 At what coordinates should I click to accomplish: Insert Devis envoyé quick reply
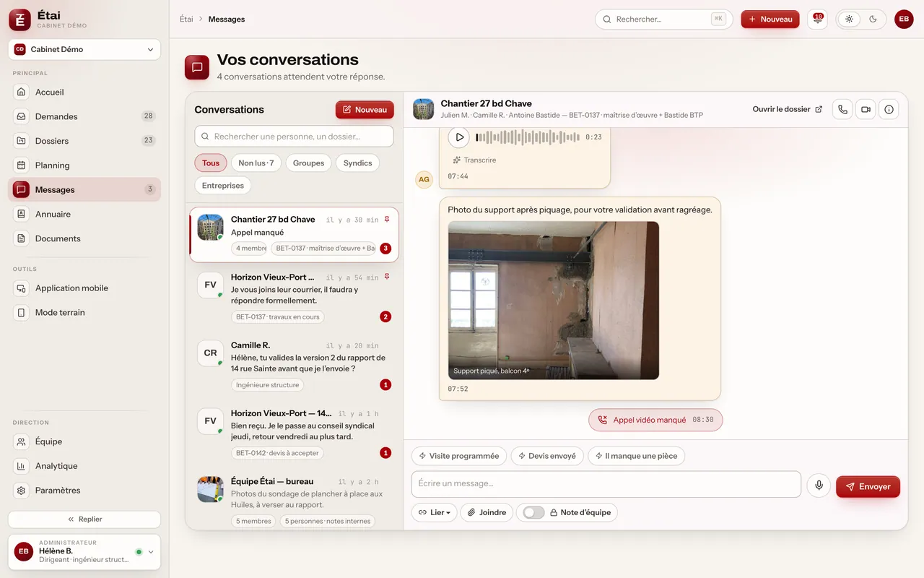(548, 456)
